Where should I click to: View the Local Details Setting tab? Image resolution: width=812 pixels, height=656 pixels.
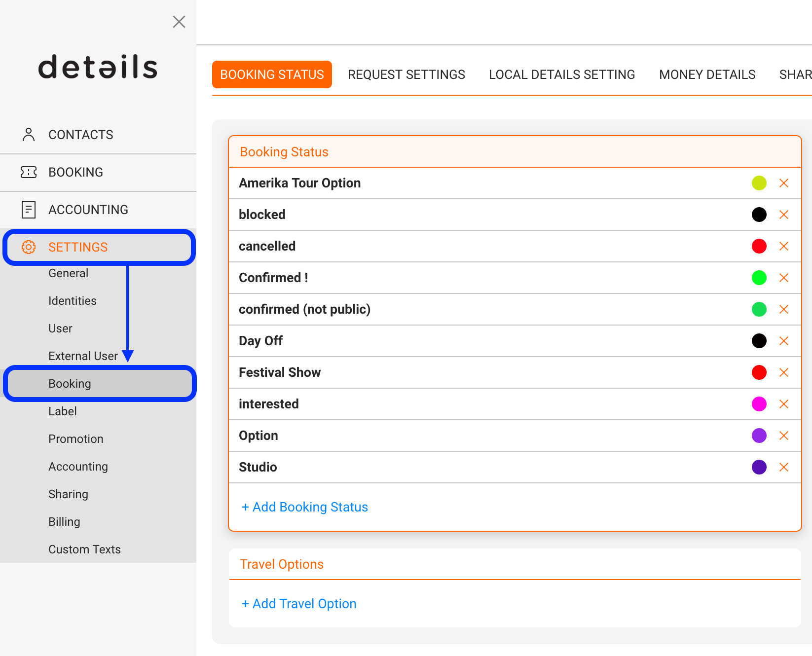click(x=562, y=74)
